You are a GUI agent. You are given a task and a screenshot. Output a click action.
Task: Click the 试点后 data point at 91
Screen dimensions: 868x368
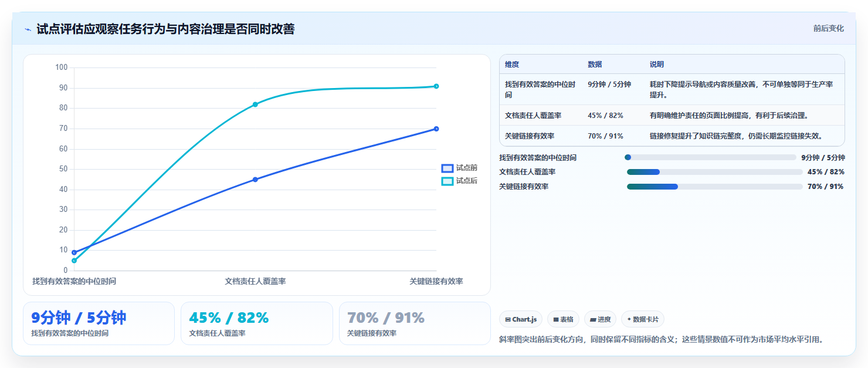436,86
